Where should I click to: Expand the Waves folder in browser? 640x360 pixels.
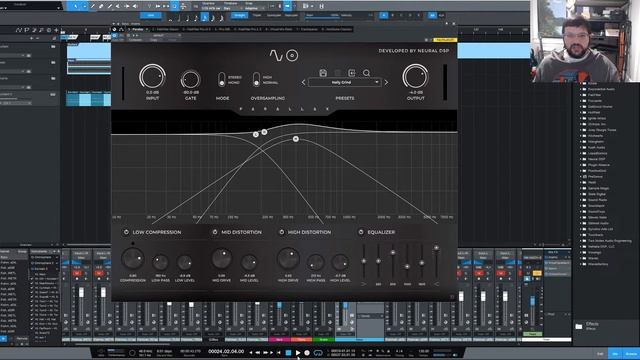pos(581,258)
